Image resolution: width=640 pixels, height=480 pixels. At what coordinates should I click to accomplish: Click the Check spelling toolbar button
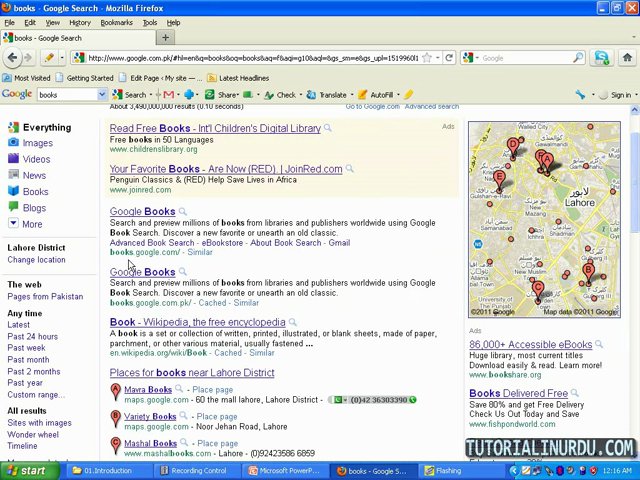click(281, 95)
